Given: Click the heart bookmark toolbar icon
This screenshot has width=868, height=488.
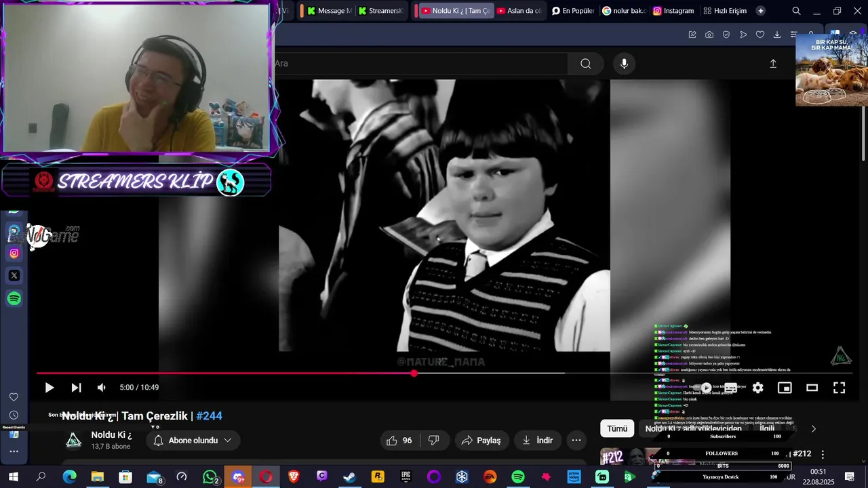Looking at the screenshot, I should (760, 35).
